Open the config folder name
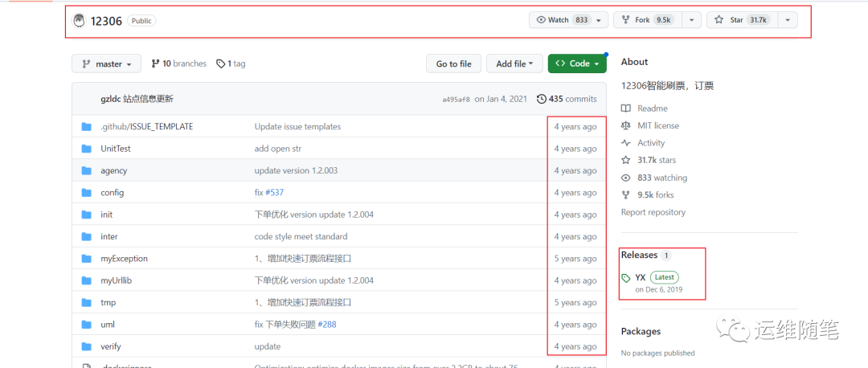Screen dimensions: 868x368 (x=113, y=193)
